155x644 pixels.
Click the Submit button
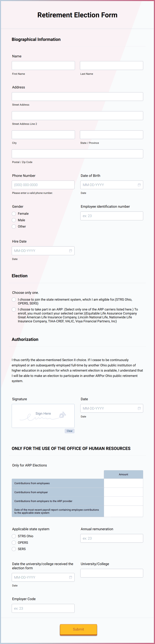[x=78, y=629]
